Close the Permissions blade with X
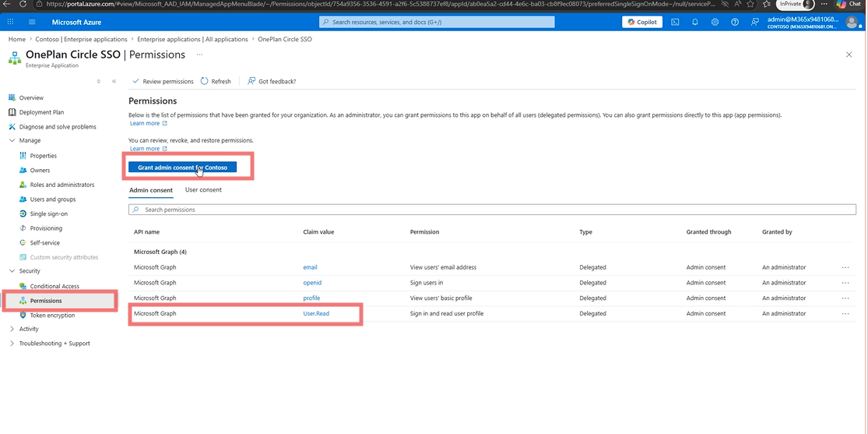This screenshot has height=434, width=868. click(x=849, y=55)
